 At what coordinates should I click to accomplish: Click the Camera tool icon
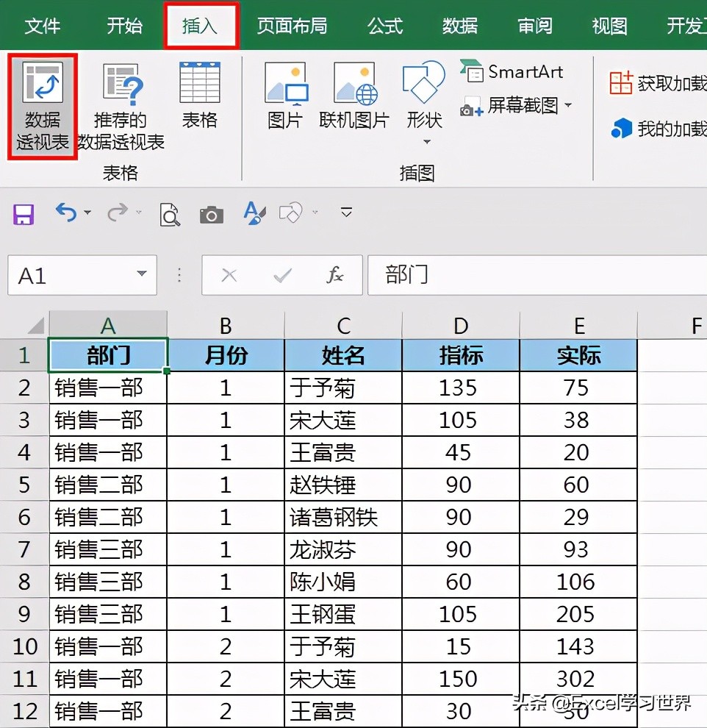click(x=212, y=215)
